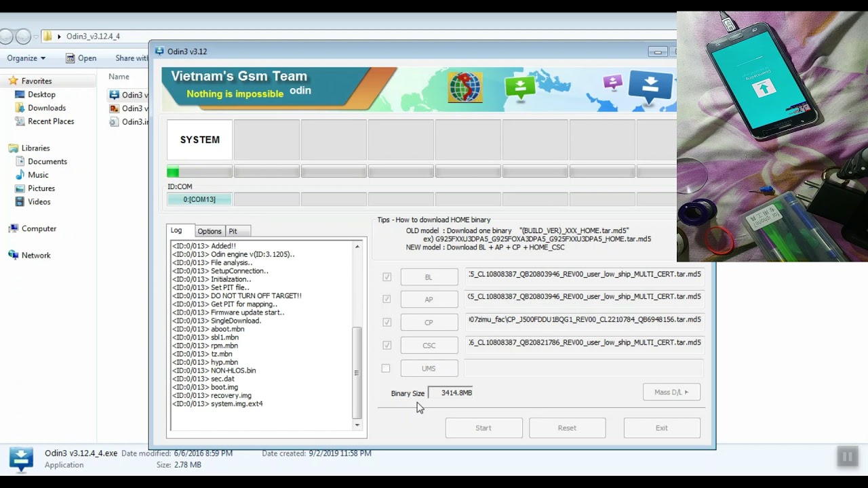Click the CP firmware file path field
This screenshot has width=868, height=488.
pos(584,320)
